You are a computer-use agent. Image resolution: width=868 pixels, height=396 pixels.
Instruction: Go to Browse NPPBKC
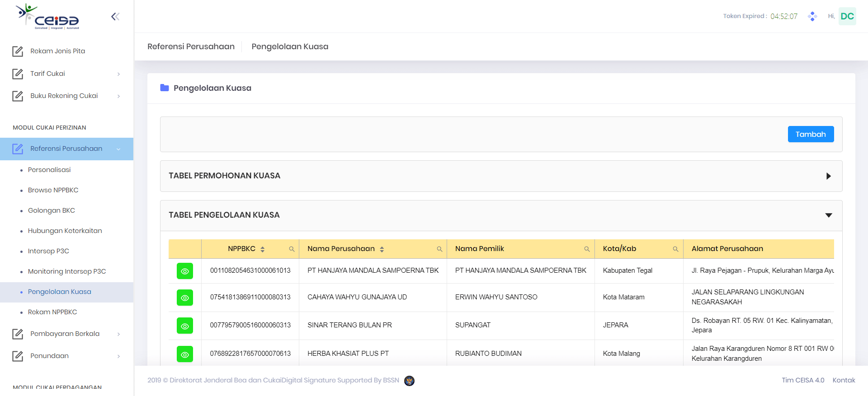[53, 190]
